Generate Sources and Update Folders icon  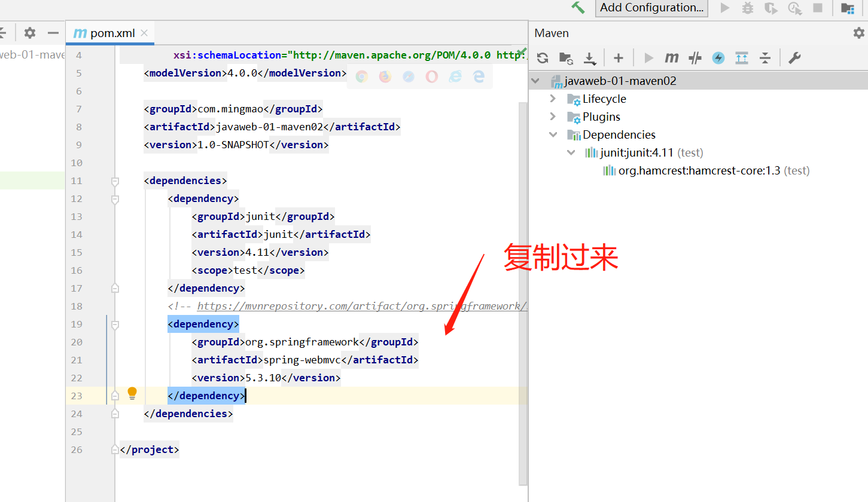click(566, 58)
